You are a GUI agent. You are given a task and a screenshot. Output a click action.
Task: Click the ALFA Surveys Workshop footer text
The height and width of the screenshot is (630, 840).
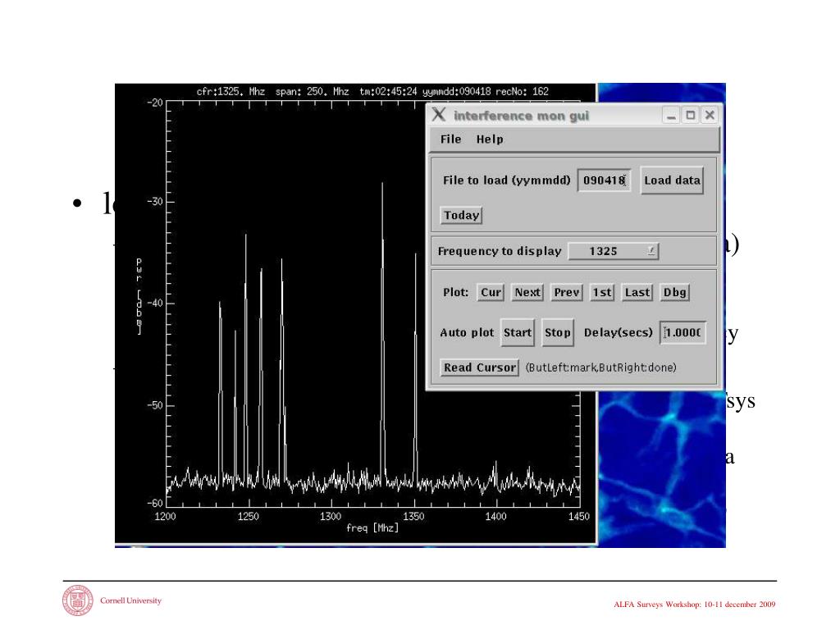click(694, 605)
